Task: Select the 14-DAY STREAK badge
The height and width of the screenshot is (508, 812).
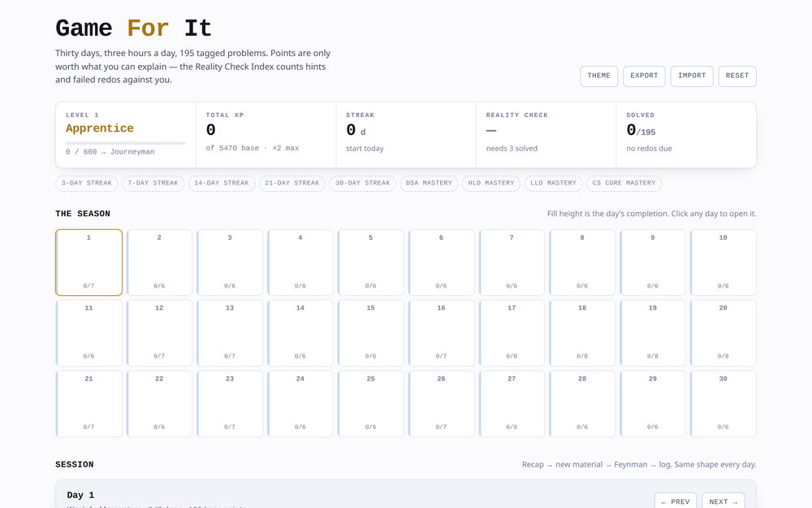Action: [x=222, y=184]
